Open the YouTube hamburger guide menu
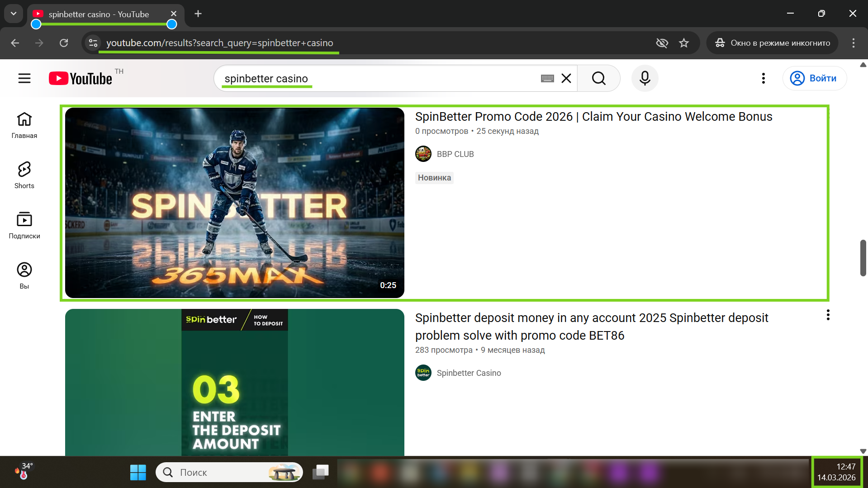Viewport: 868px width, 488px height. (24, 78)
